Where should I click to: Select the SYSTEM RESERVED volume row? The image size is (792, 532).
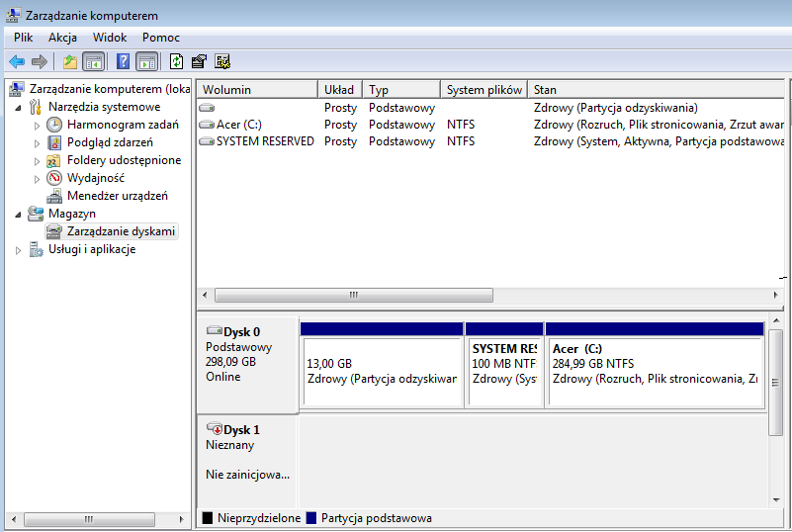491,141
